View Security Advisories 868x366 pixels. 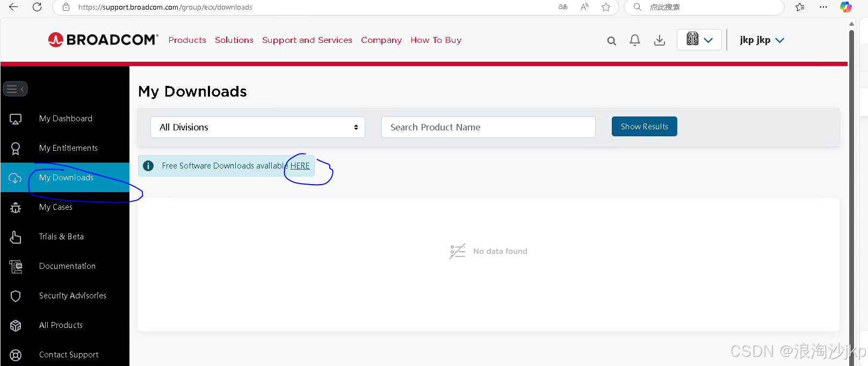tap(73, 296)
